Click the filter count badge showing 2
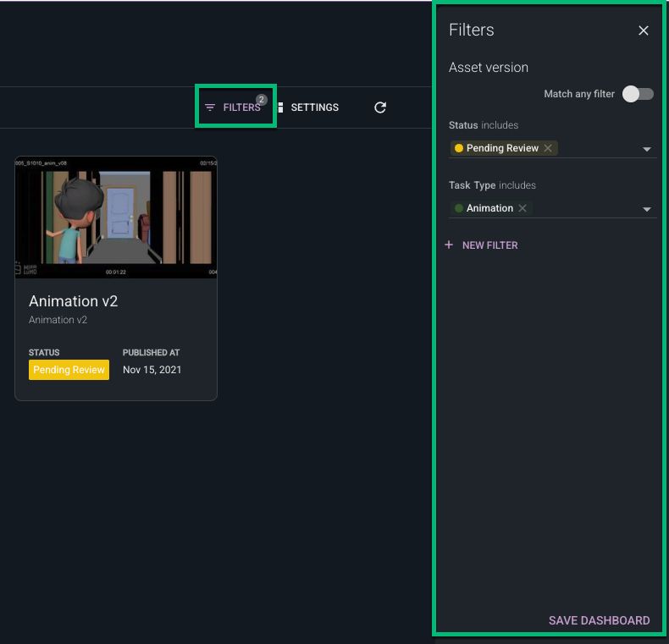The width and height of the screenshot is (669, 644). coord(262,100)
